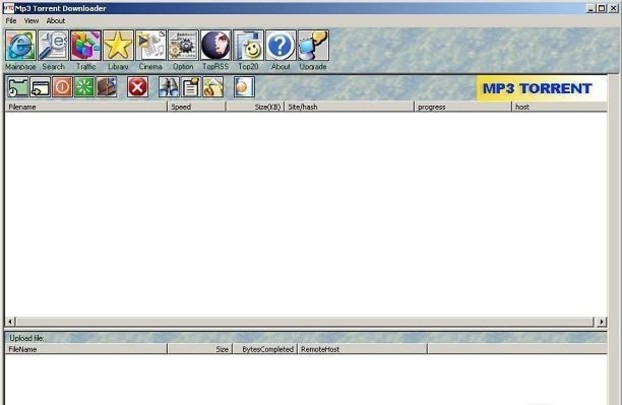622x405 pixels.
Task: Minimize the Mp3 Torrent Downloader window
Action: tap(591, 8)
